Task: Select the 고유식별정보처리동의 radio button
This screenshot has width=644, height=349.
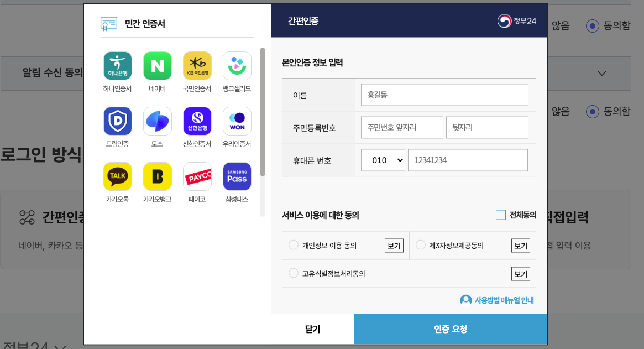Action: (x=293, y=273)
